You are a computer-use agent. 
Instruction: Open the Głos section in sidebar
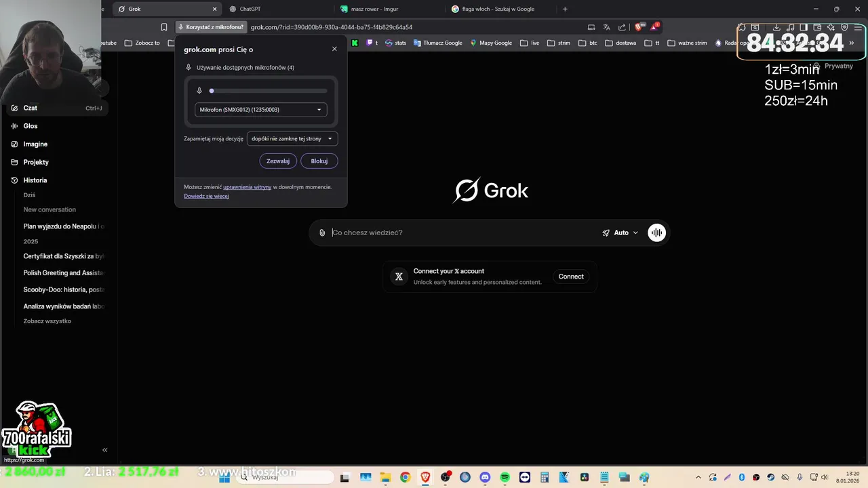[31, 126]
